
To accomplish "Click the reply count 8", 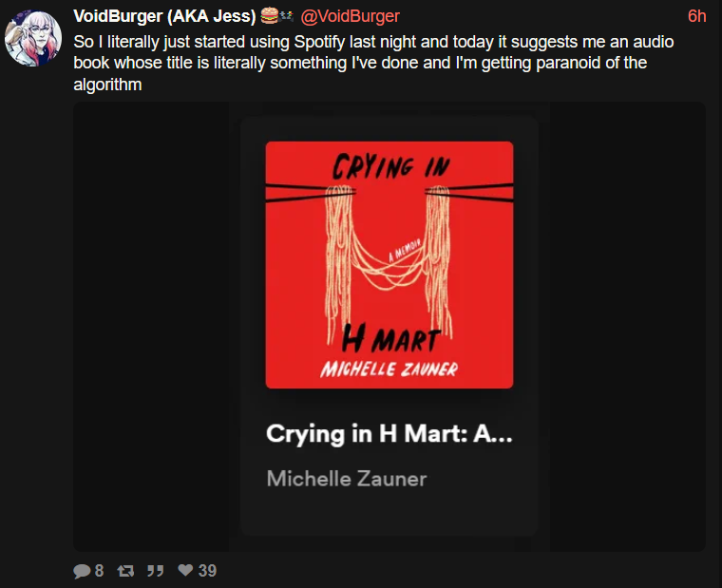I will point(99,571).
